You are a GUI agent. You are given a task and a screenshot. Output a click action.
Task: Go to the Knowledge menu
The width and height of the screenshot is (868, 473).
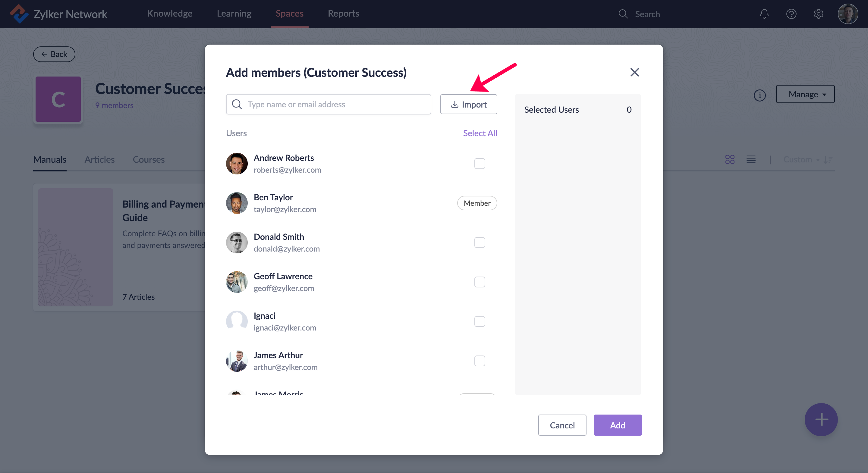coord(170,14)
